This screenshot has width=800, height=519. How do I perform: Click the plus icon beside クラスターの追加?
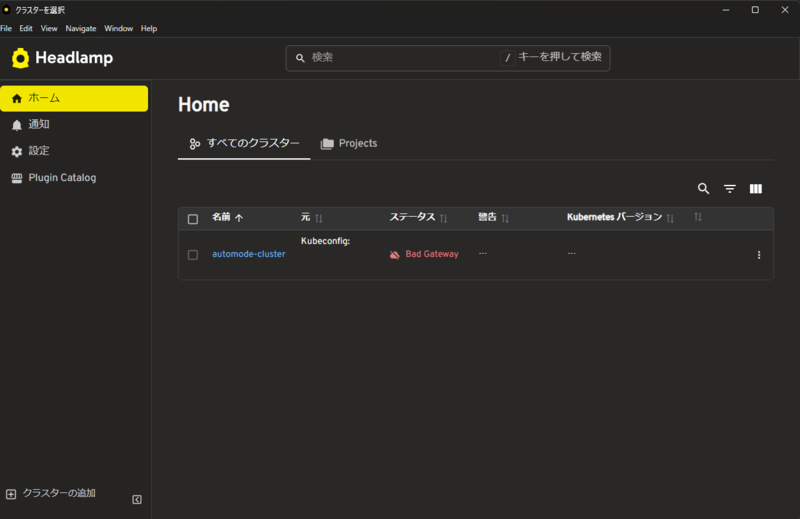11,494
